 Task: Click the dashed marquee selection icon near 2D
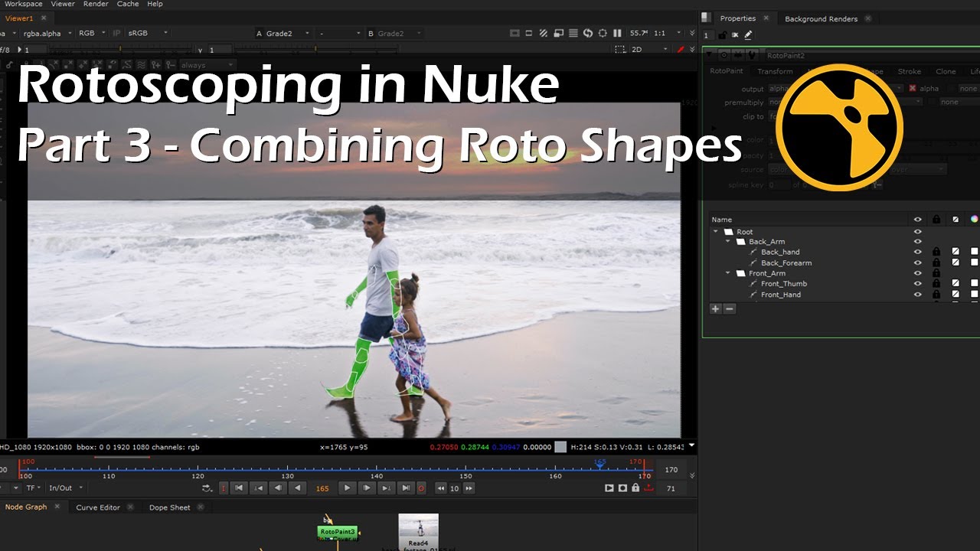tap(619, 49)
